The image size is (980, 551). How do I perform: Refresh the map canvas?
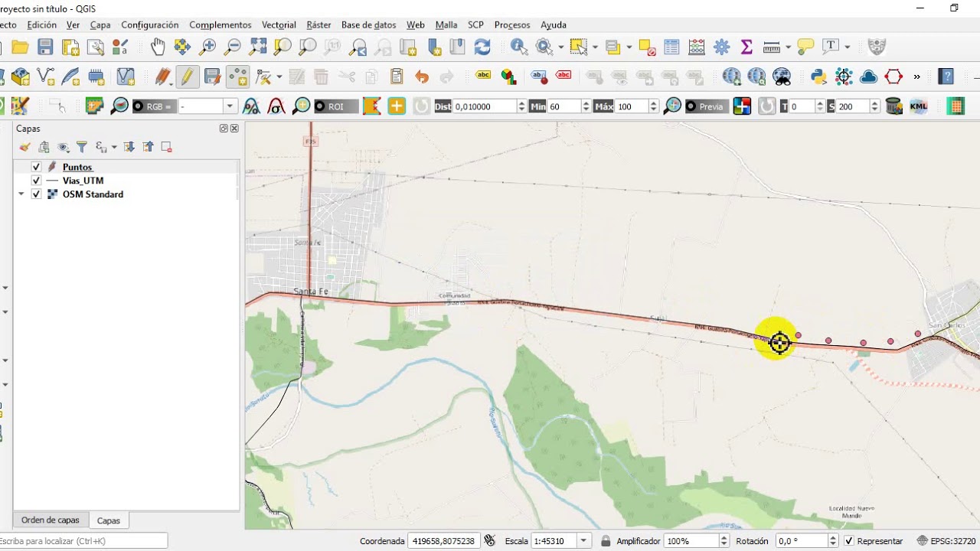(x=482, y=47)
